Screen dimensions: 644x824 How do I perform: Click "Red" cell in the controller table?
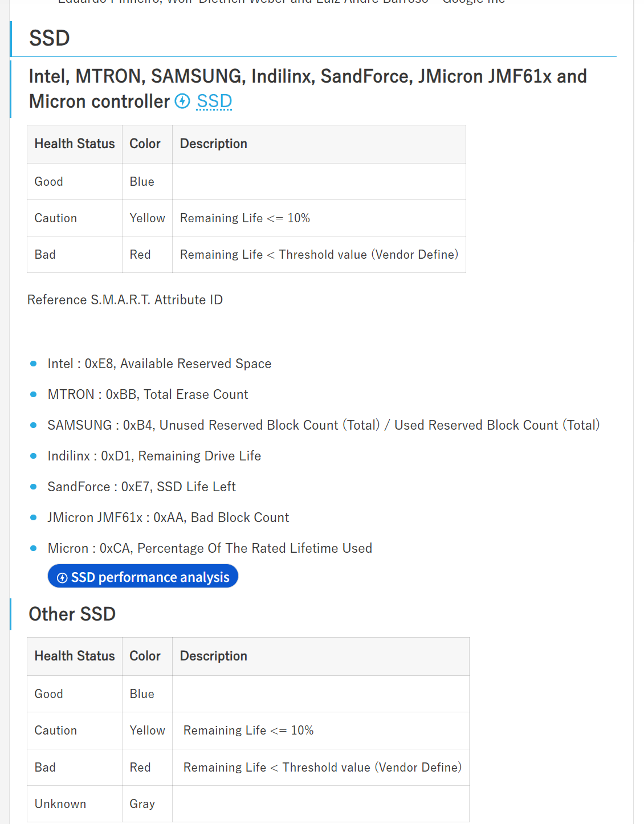148,255
